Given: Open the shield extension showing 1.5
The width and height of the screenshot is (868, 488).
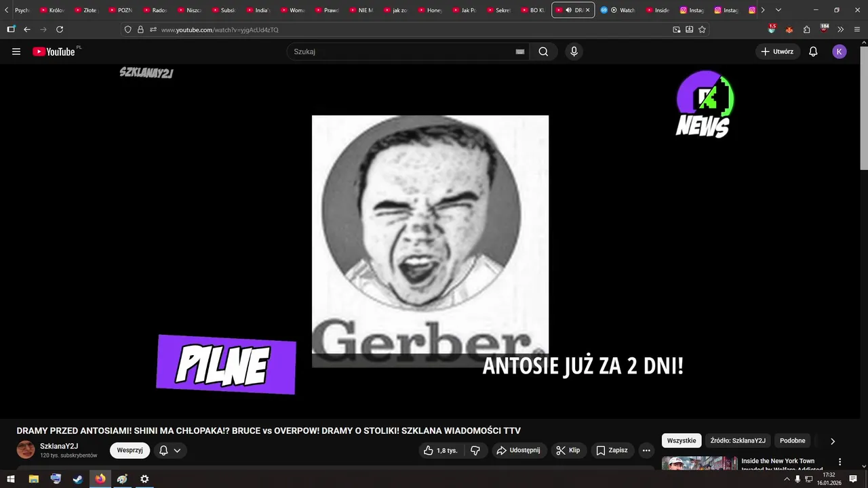Looking at the screenshot, I should click(772, 29).
